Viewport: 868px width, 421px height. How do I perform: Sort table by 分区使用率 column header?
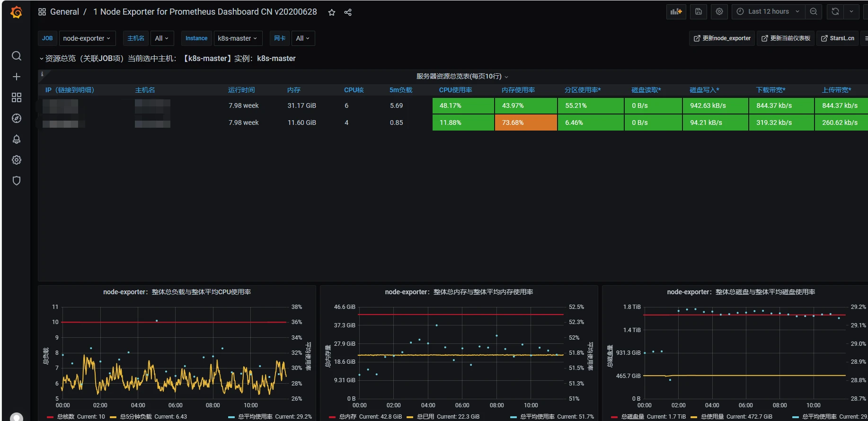click(583, 90)
